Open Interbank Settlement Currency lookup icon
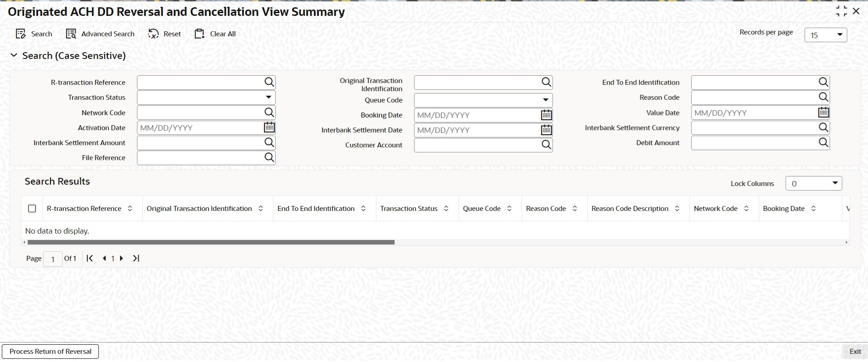Viewport: 868px width, 362px height. click(823, 127)
